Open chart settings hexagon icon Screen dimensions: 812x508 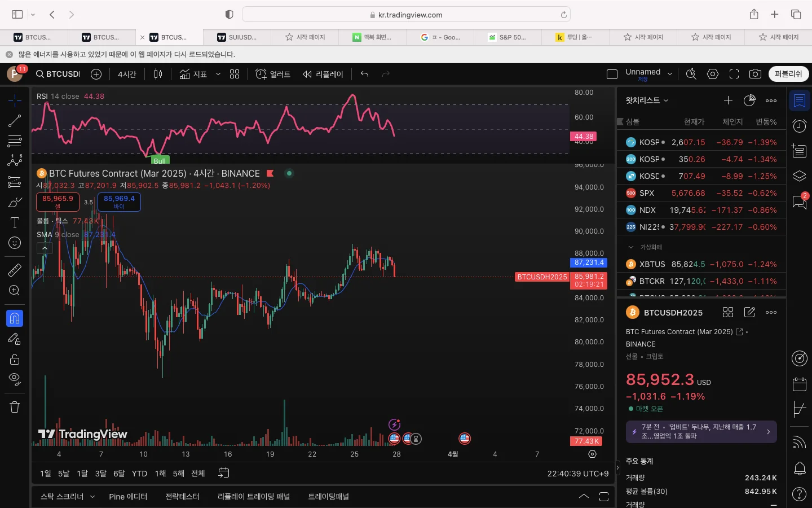(x=713, y=74)
